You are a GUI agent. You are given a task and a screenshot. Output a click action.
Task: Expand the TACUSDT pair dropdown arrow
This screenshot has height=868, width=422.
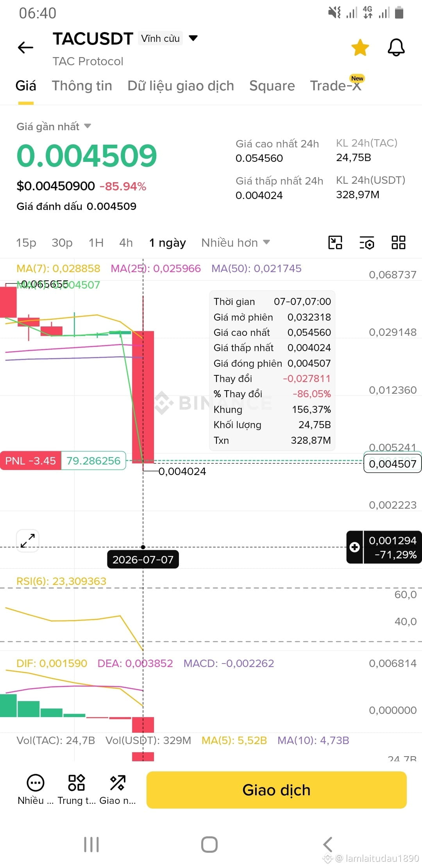[193, 38]
